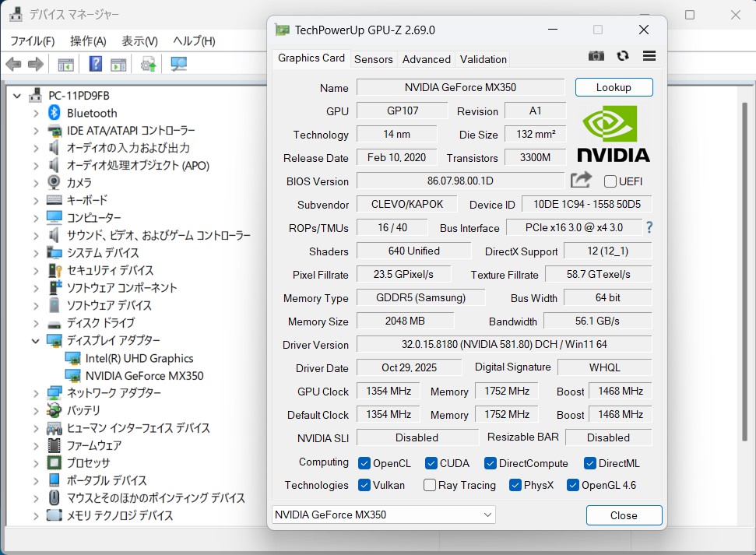756x555 pixels.
Task: Click the properties pane toolbar icon after Help
Action: tap(118, 64)
